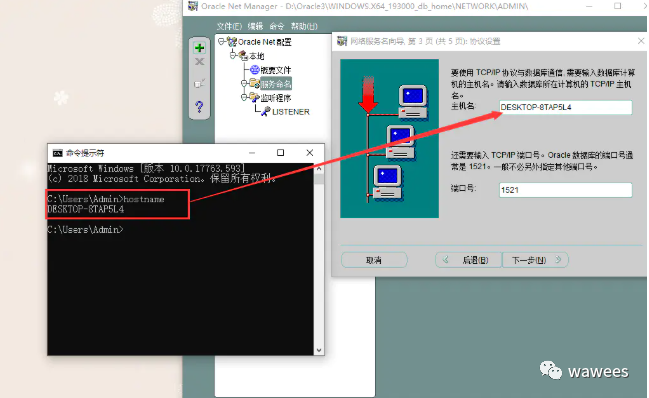The image size is (649, 398).
Task: Click the 端口号 port input field
Action: 565,190
